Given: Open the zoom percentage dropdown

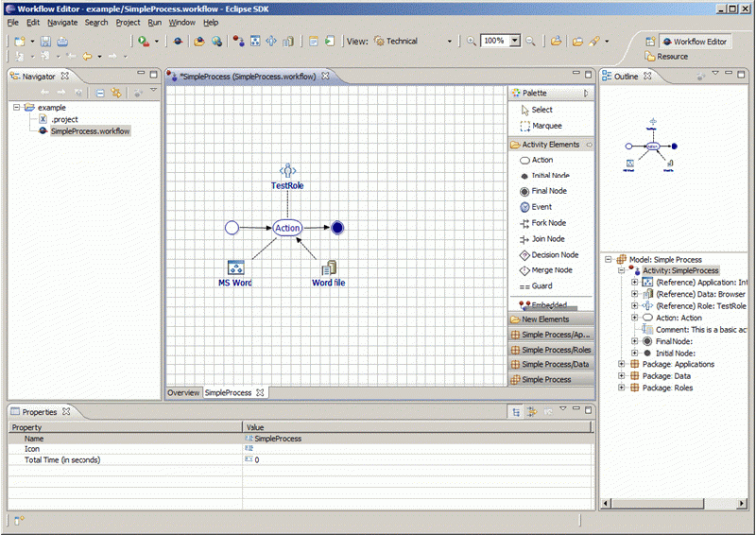Looking at the screenshot, I should pos(515,41).
